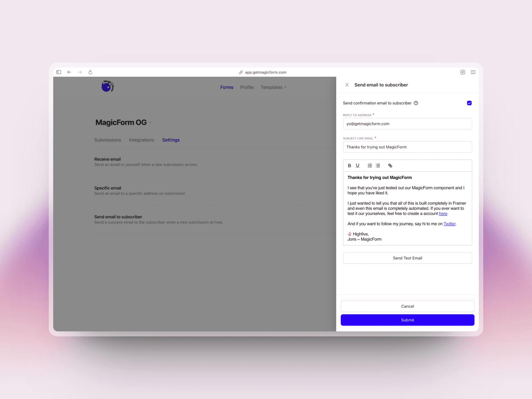Click the Bold formatting icon

tap(350, 165)
